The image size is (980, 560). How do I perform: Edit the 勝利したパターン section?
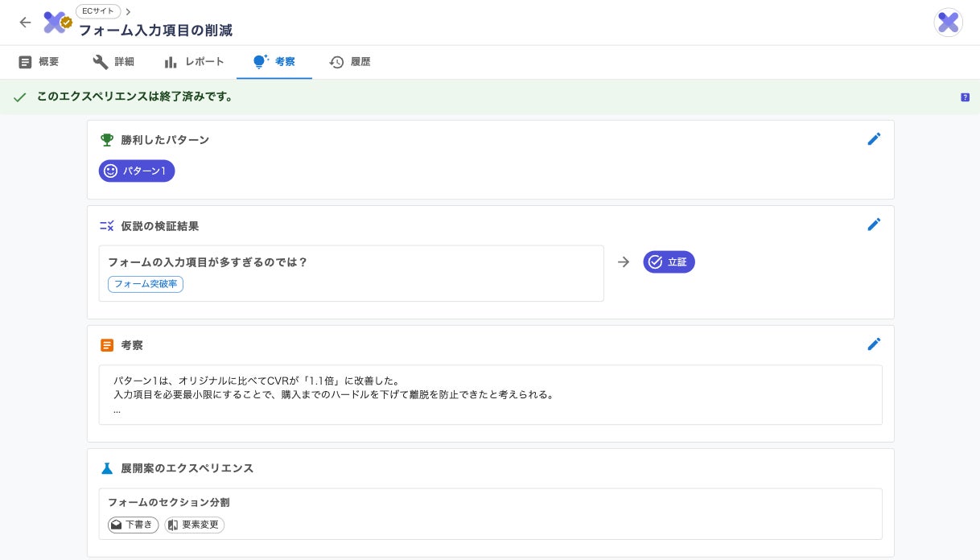click(874, 139)
